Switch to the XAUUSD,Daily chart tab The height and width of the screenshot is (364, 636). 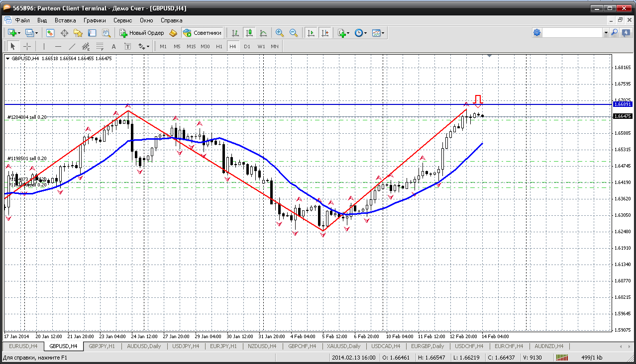tap(343, 346)
